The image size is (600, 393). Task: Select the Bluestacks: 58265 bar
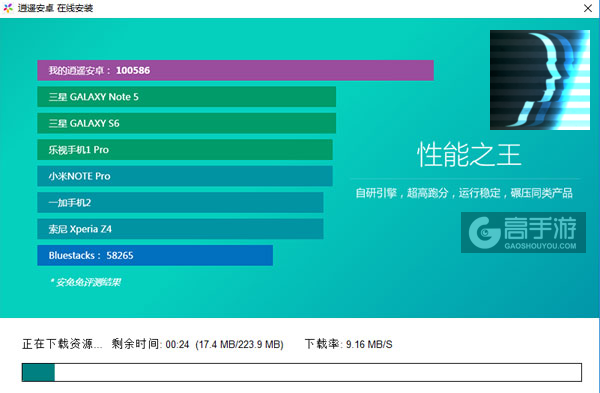[x=155, y=255]
